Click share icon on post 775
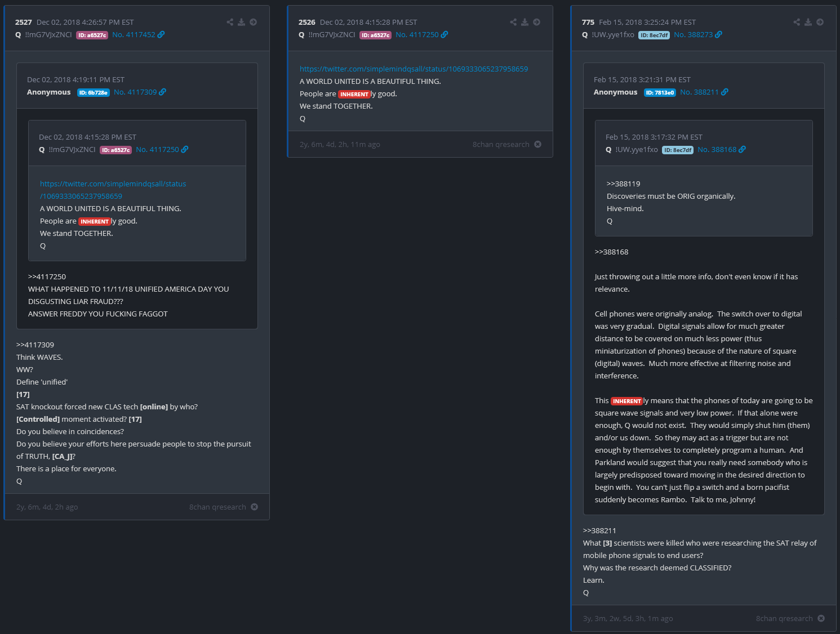The width and height of the screenshot is (840, 634). point(797,22)
